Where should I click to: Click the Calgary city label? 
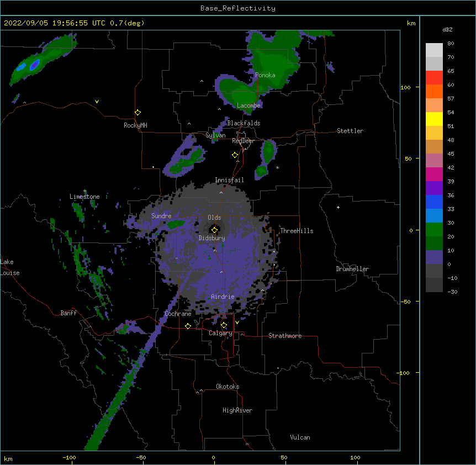tap(220, 333)
